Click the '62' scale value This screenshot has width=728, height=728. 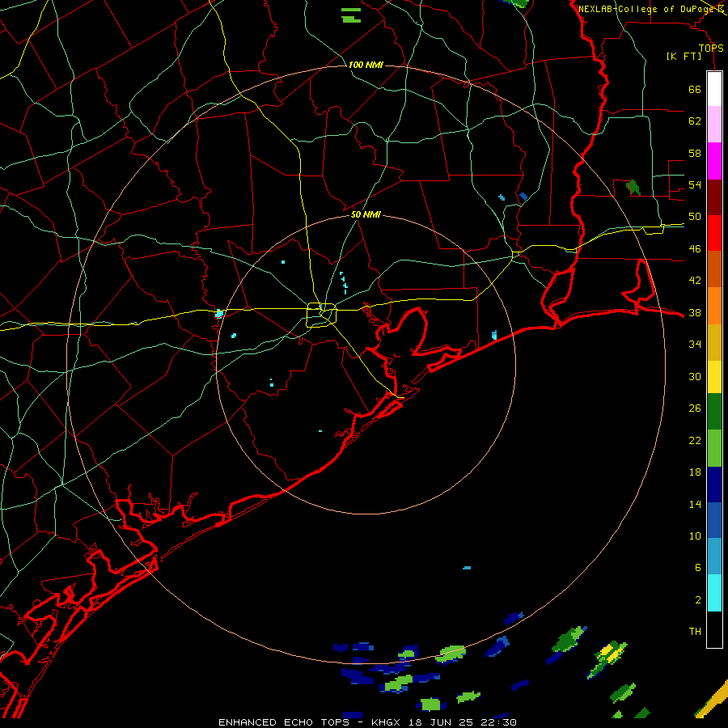pyautogui.click(x=695, y=121)
